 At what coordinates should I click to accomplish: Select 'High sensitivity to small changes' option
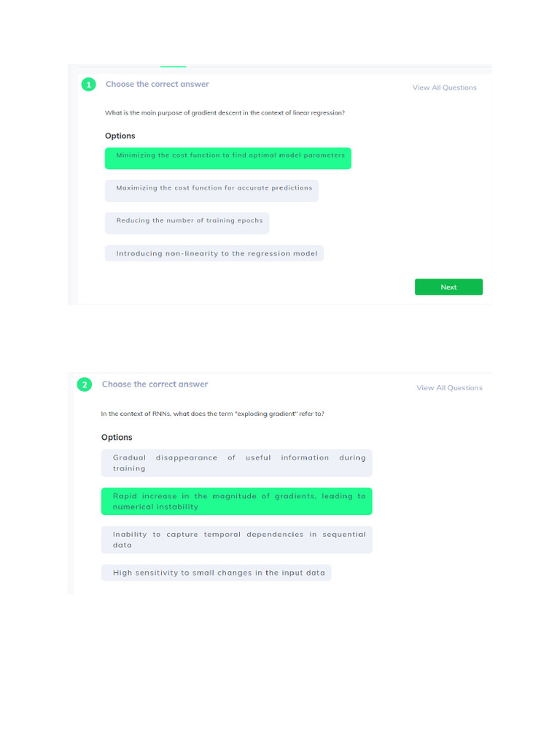[x=217, y=573]
